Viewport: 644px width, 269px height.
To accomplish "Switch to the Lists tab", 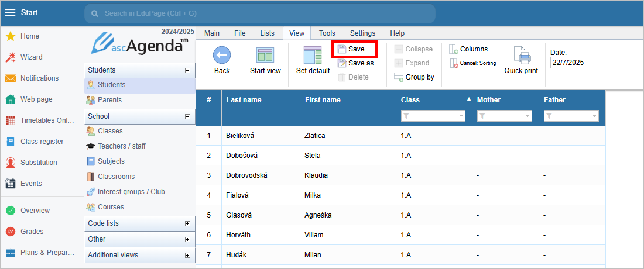I will (268, 33).
